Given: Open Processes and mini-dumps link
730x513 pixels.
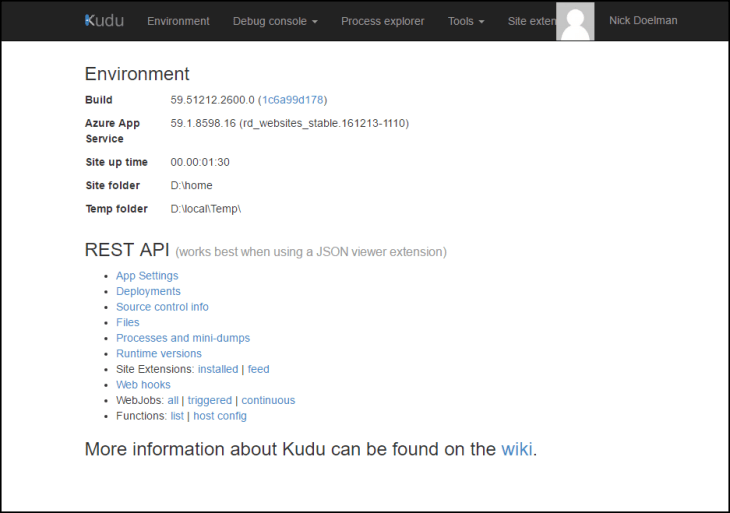Looking at the screenshot, I should 183,338.
